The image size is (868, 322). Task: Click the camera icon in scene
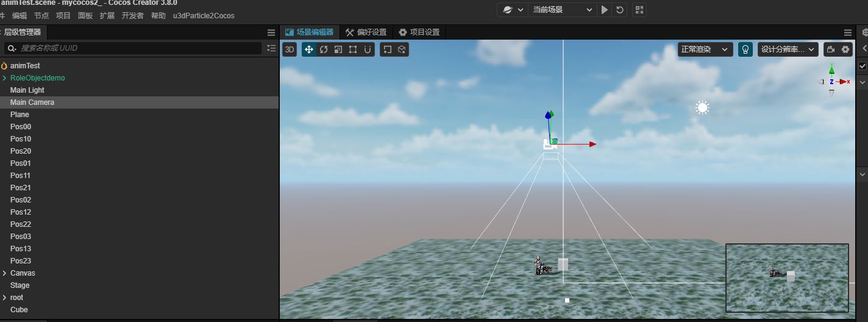[550, 145]
